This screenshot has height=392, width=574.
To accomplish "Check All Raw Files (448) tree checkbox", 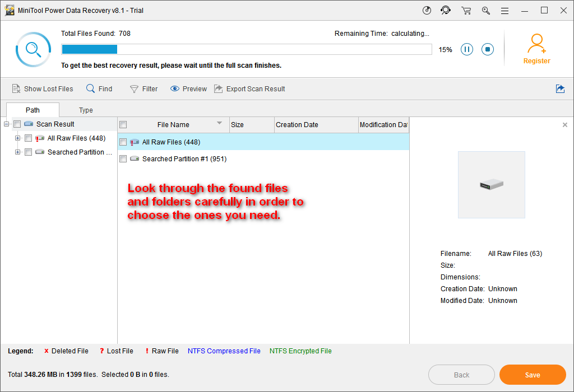I will (28, 138).
